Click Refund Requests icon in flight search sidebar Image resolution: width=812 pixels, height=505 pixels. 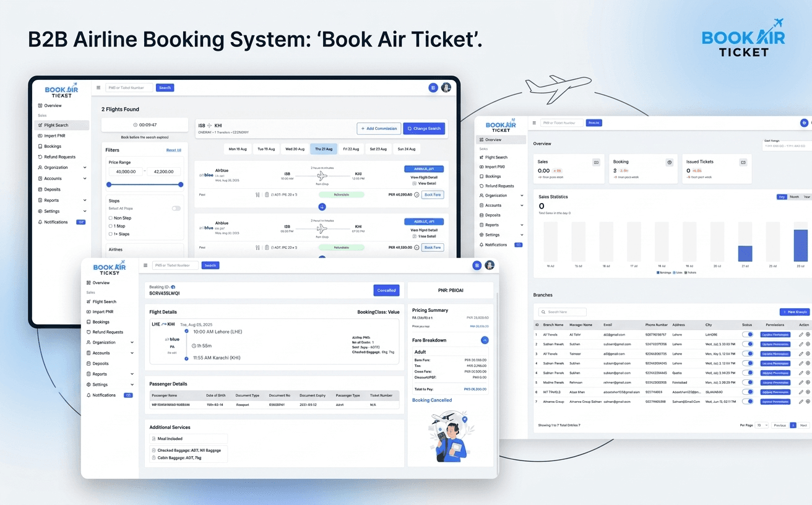(40, 157)
